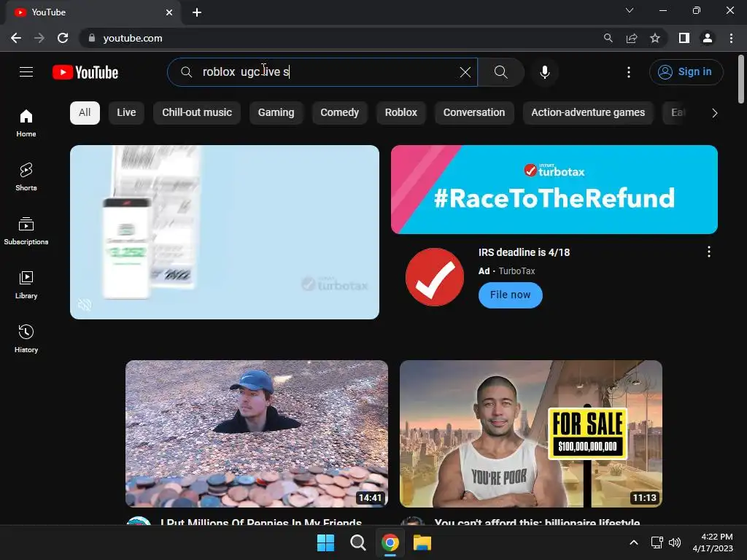Click the volume icon in system tray
Screen dimensions: 747x560
coord(675,542)
